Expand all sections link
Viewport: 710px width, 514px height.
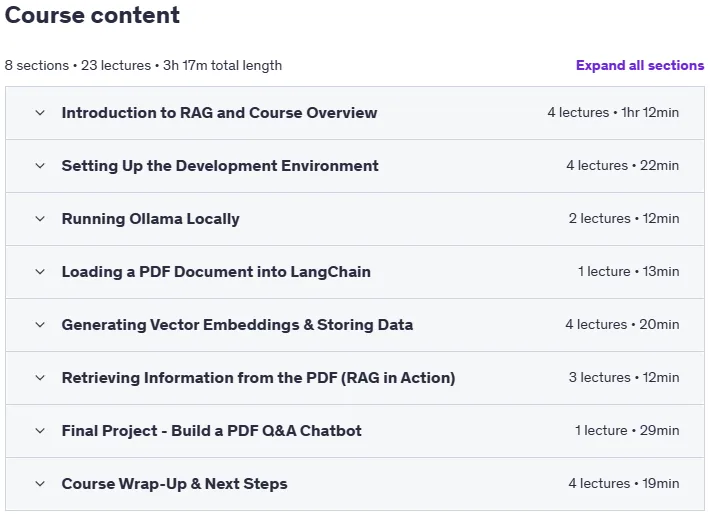pos(640,65)
